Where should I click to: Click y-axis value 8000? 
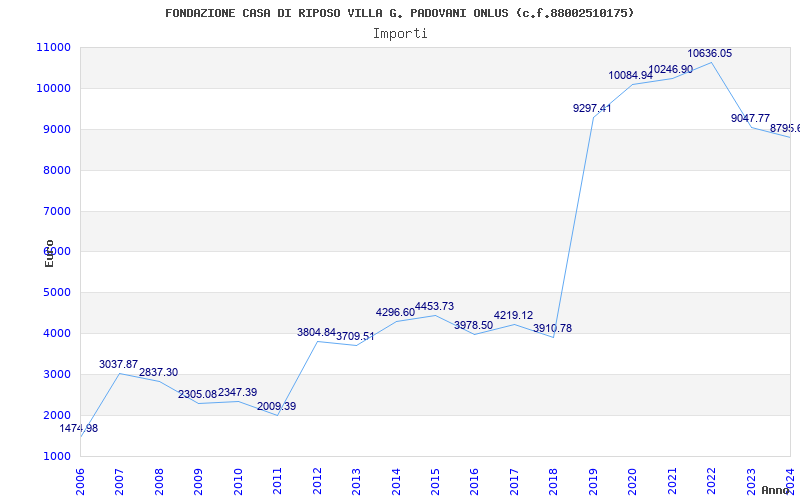point(56,170)
